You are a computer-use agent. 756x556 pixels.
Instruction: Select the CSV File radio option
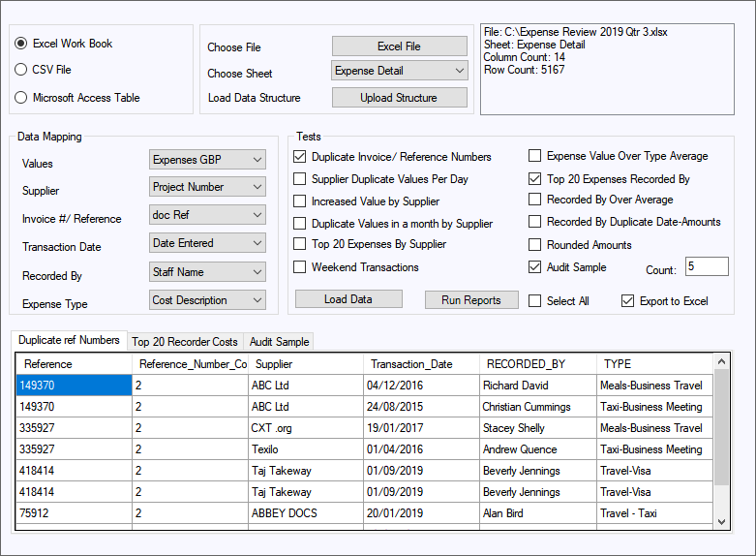(x=21, y=70)
